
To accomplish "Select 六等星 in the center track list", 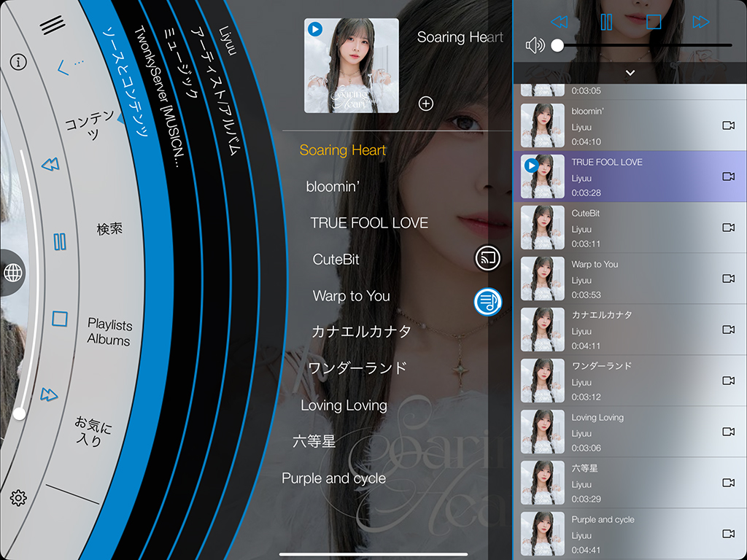I will click(314, 441).
